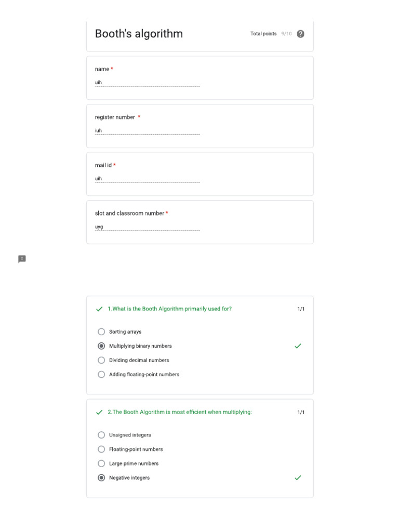Click the register number input field
The width and height of the screenshot is (399, 532).
(147, 131)
